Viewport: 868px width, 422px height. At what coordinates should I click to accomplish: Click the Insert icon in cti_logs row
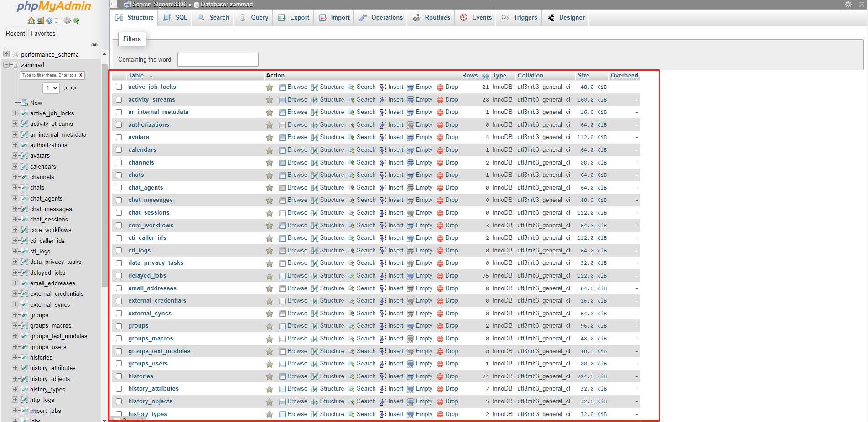point(383,251)
